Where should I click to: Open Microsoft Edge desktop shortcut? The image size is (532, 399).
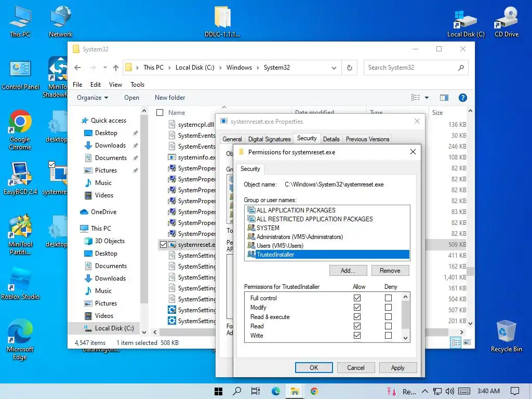[20, 339]
